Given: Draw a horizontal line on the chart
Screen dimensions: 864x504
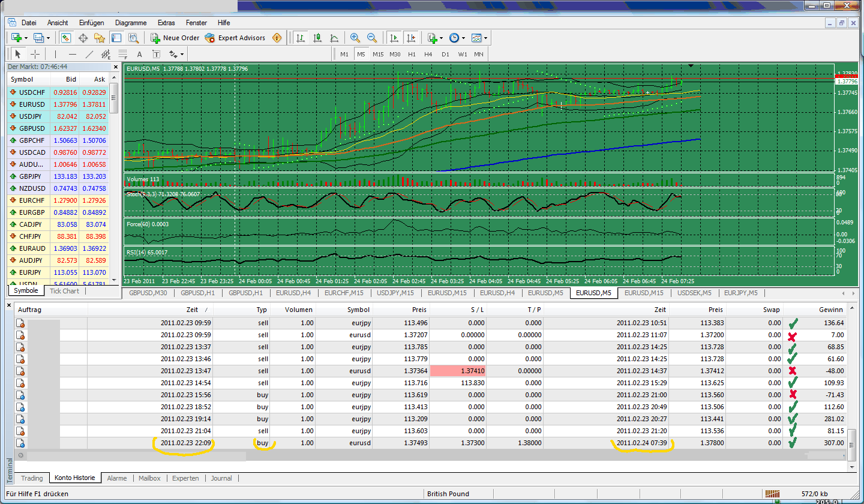Looking at the screenshot, I should point(72,54).
